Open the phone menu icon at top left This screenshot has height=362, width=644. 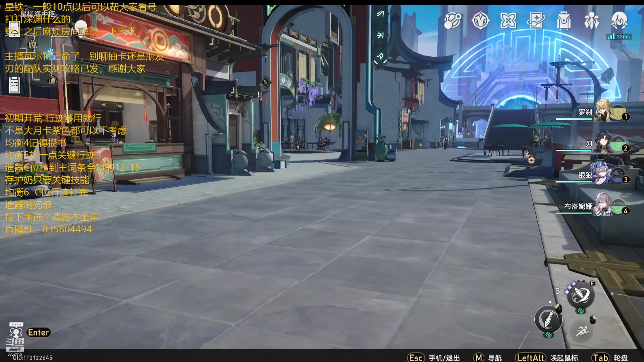coord(14,29)
